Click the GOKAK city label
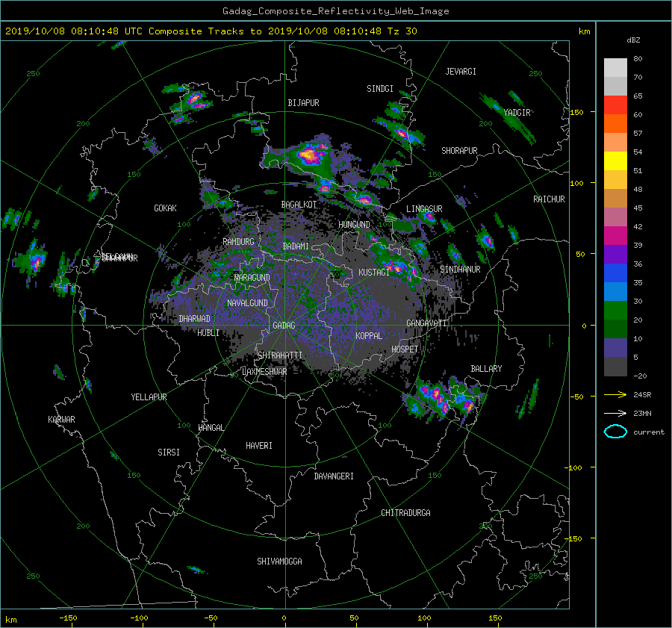 166,208
